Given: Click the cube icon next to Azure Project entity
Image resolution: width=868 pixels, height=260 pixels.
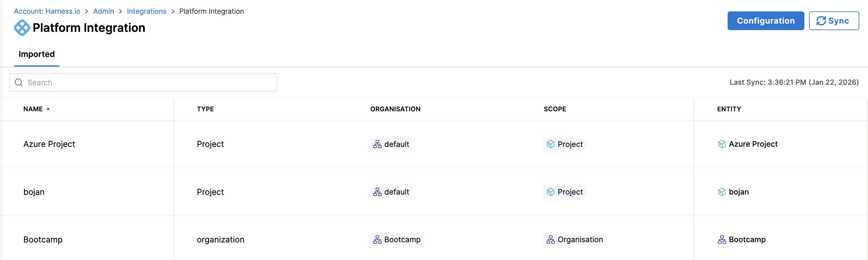Looking at the screenshot, I should 722,144.
